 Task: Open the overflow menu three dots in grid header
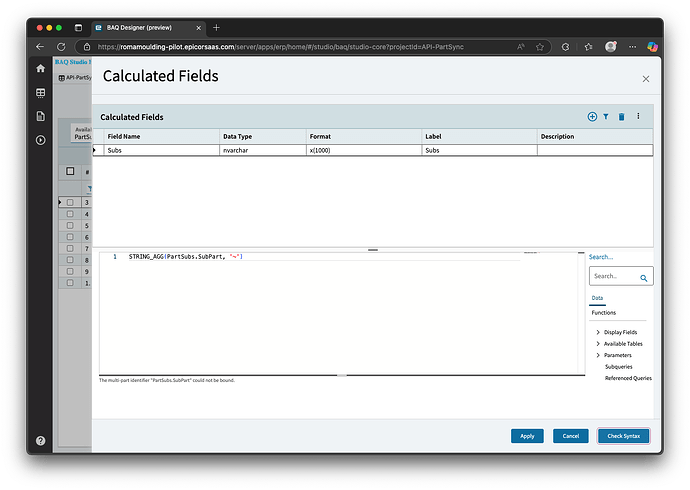(638, 116)
